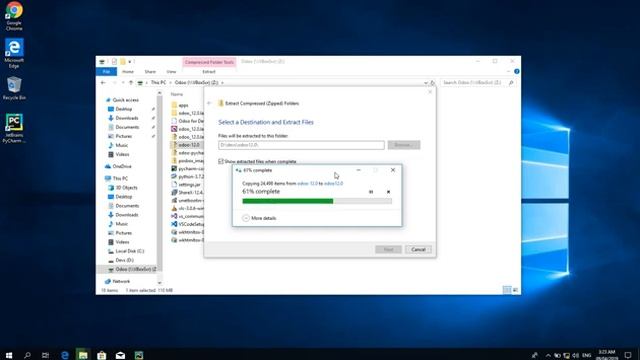Switch Explorer to details view layout icon

(x=507, y=290)
